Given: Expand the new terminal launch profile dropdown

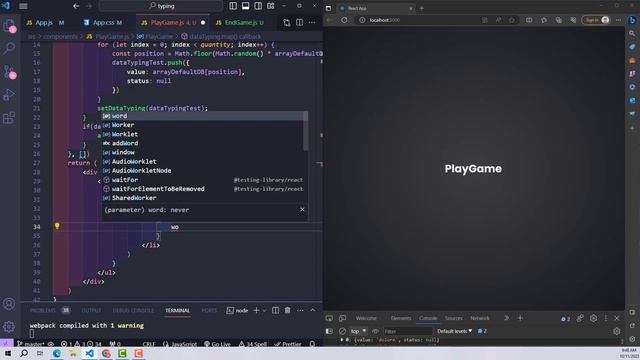Looking at the screenshot, I should click(x=264, y=311).
